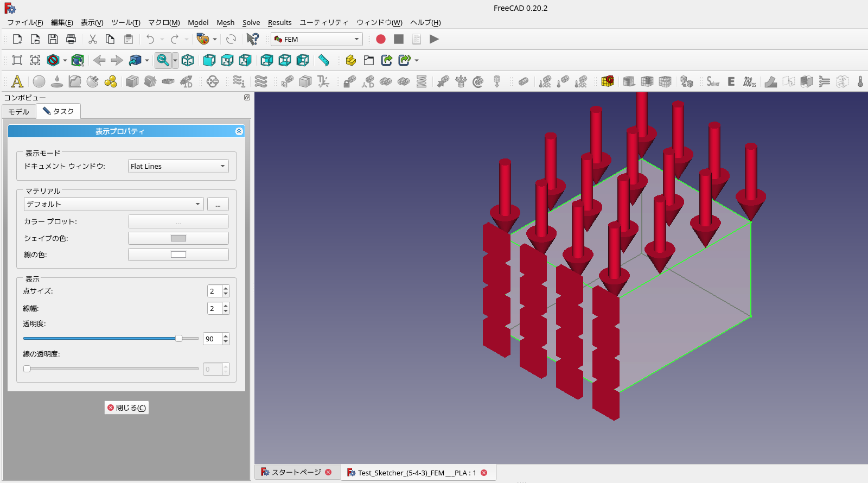
Task: Open the Mesh menu
Action: (225, 22)
